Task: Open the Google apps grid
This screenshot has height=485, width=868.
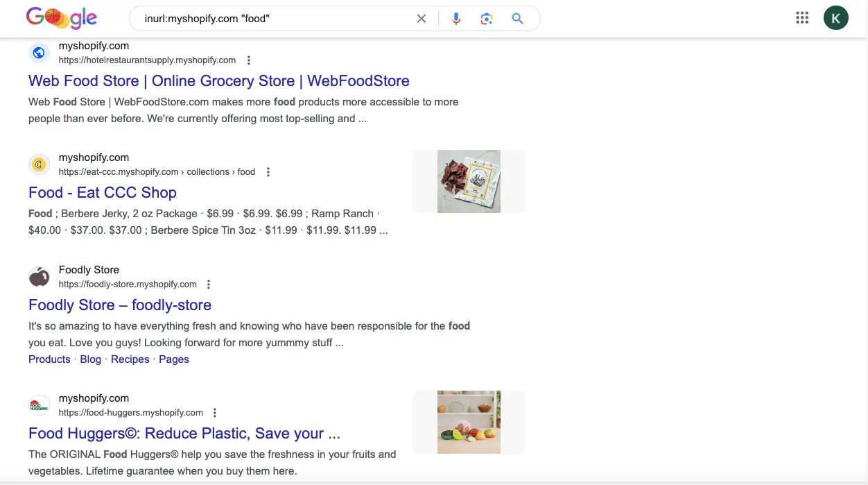Action: pos(802,17)
